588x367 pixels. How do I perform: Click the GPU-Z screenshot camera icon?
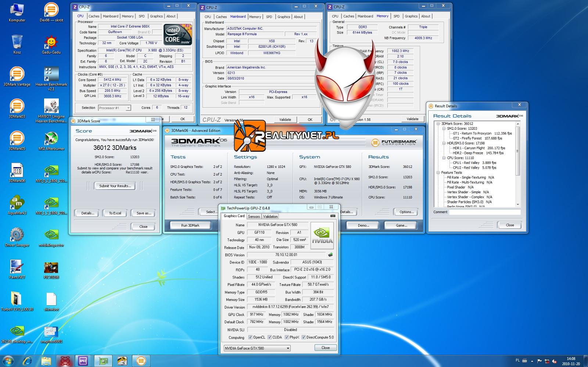click(333, 216)
